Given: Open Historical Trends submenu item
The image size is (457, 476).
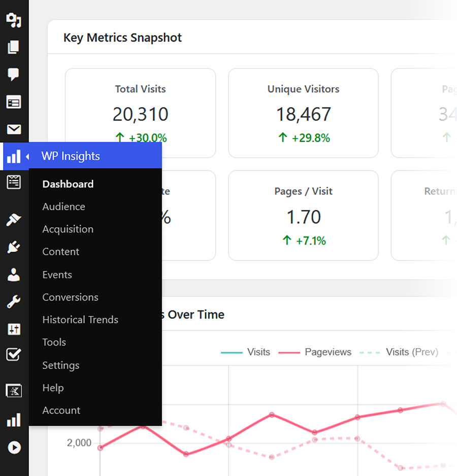Looking at the screenshot, I should pos(80,320).
